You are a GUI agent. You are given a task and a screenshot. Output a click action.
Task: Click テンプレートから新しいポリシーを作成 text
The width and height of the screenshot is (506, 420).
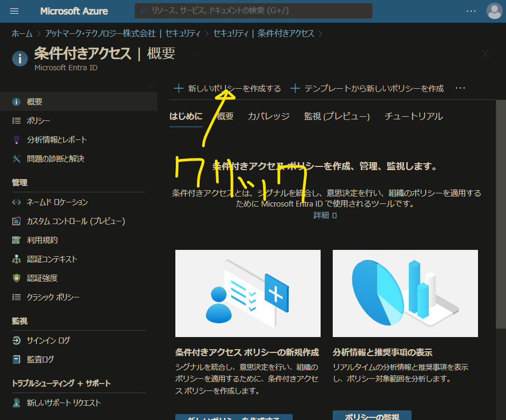(374, 88)
